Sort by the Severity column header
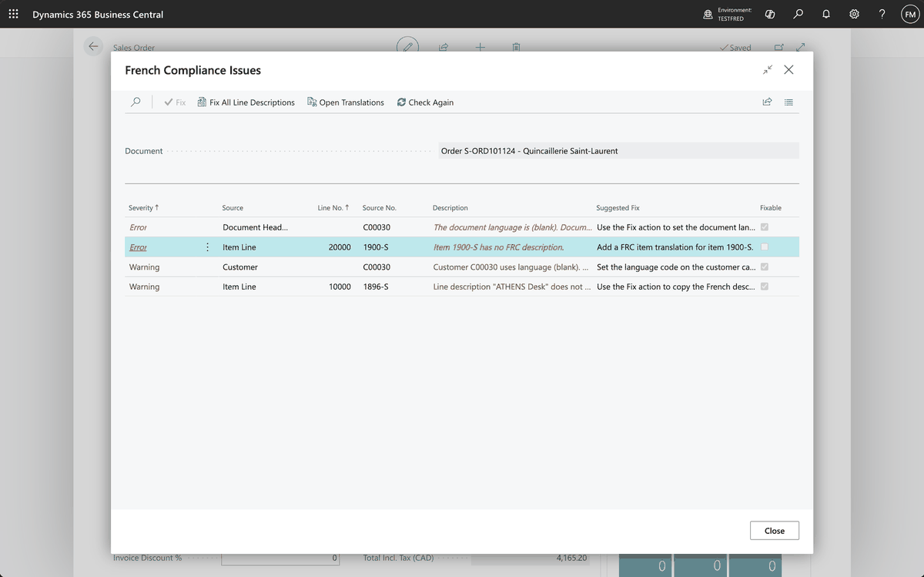 144,208
